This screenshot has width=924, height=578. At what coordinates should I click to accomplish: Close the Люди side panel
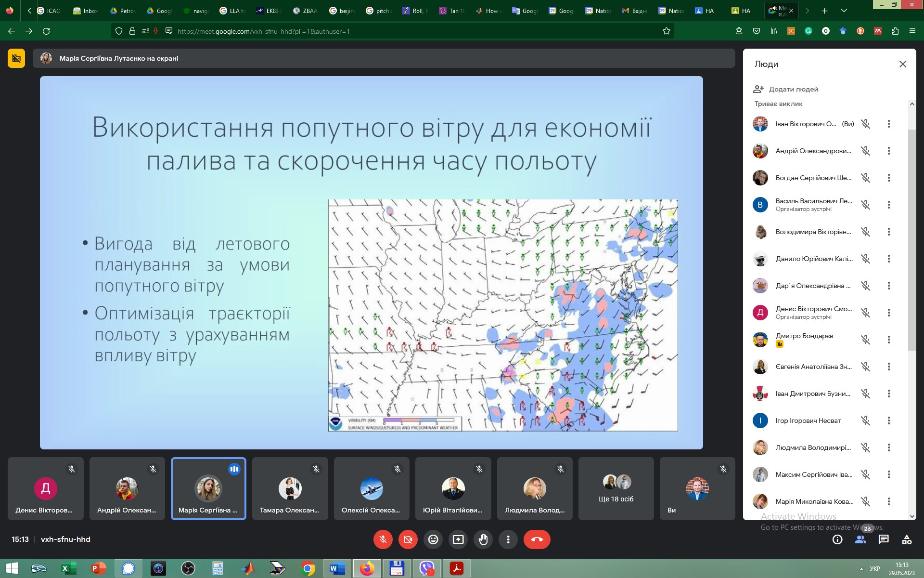coord(903,64)
